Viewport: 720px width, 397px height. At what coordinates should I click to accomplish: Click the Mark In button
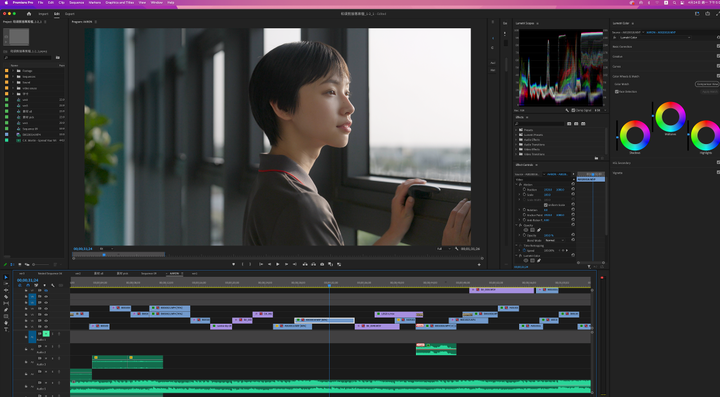click(242, 264)
